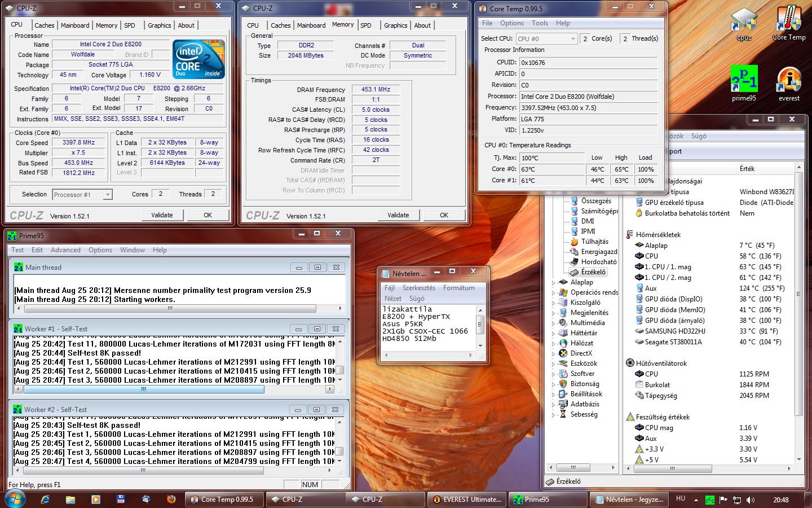Click the Prime95 tray icon
The height and width of the screenshot is (508, 812).
[710, 500]
